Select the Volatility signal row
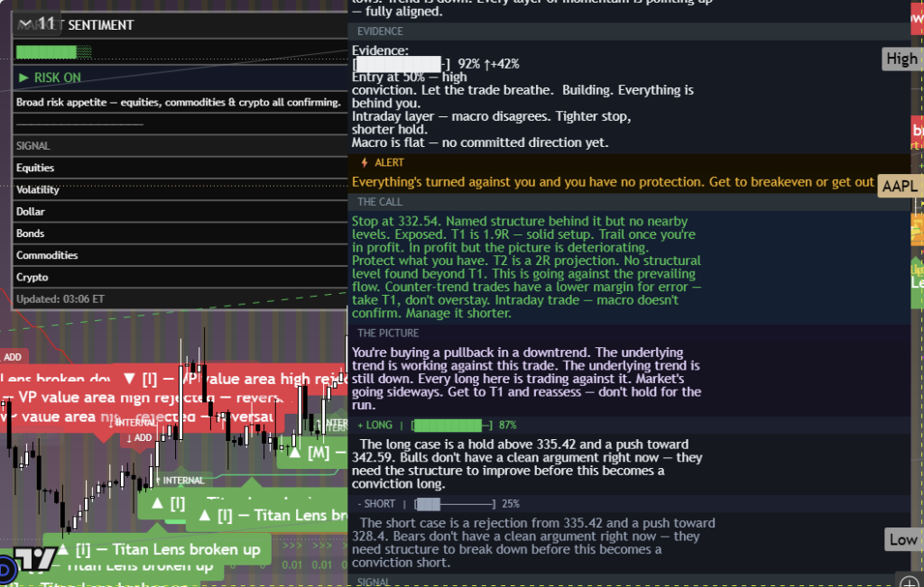Viewport: 924px width, 587px height. coord(180,189)
